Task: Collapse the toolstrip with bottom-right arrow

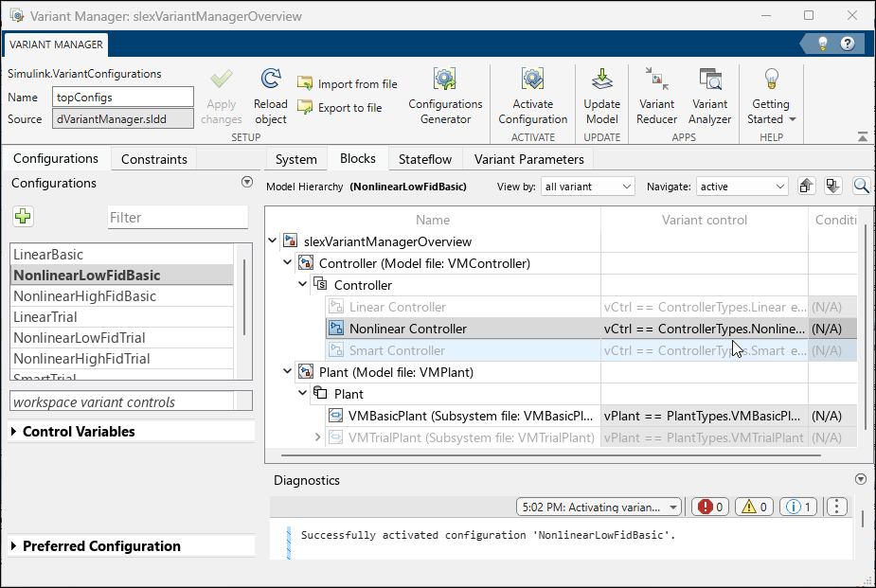Action: click(863, 136)
